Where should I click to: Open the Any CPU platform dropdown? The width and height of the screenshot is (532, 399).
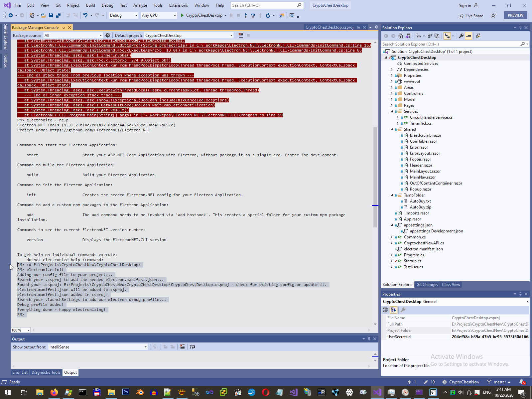click(159, 15)
